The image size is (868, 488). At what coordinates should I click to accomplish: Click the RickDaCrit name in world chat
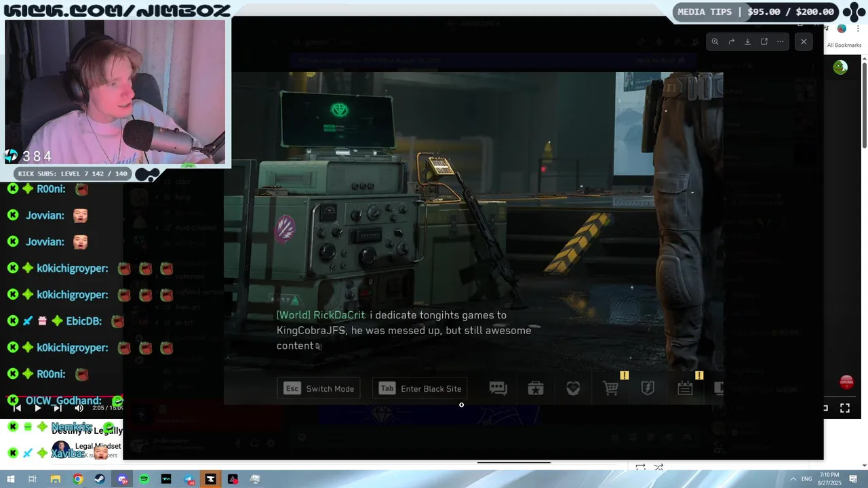339,315
